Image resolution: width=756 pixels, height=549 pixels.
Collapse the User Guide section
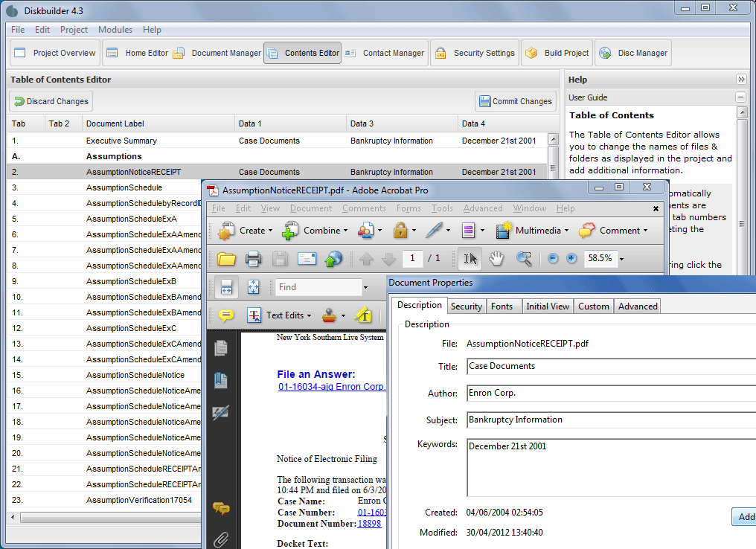pyautogui.click(x=740, y=97)
